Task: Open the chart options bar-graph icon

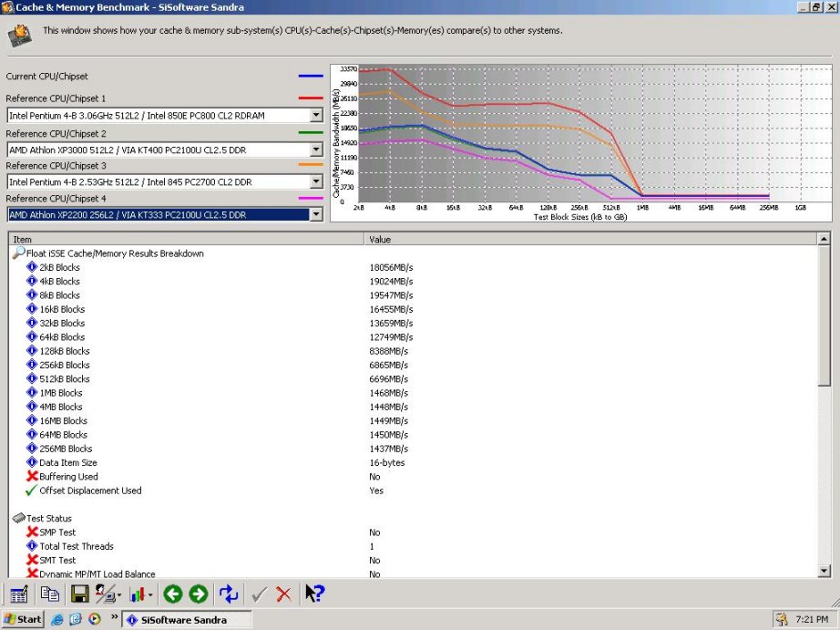Action: tap(140, 594)
